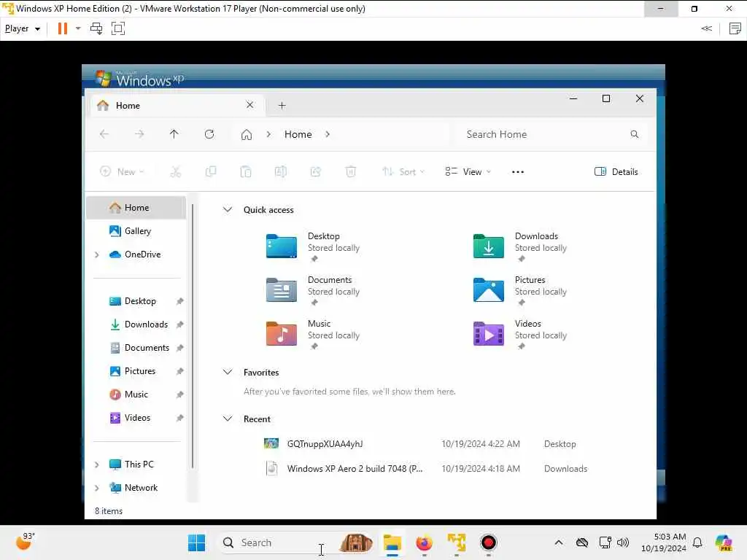Click Home breadcrumb in address bar
Image resolution: width=747 pixels, height=560 pixels.
[x=298, y=134]
